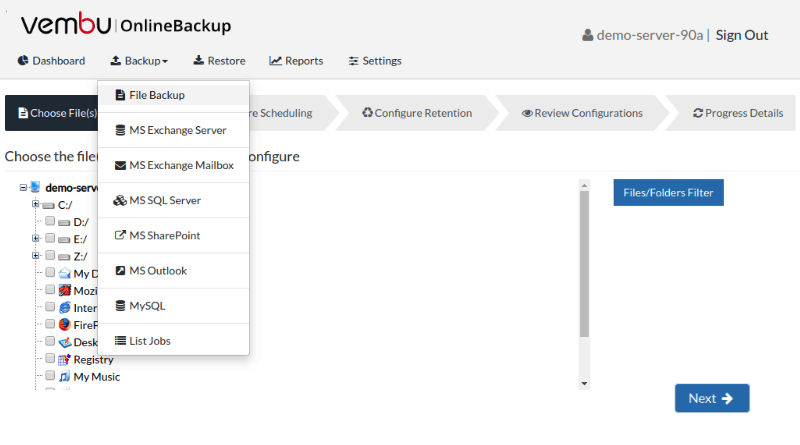Open the Settings menu
Screen dimensions: 800x445
click(375, 61)
